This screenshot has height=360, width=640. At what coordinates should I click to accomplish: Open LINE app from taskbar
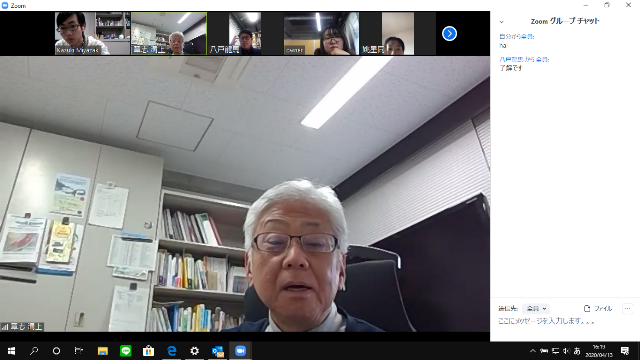pyautogui.click(x=126, y=351)
